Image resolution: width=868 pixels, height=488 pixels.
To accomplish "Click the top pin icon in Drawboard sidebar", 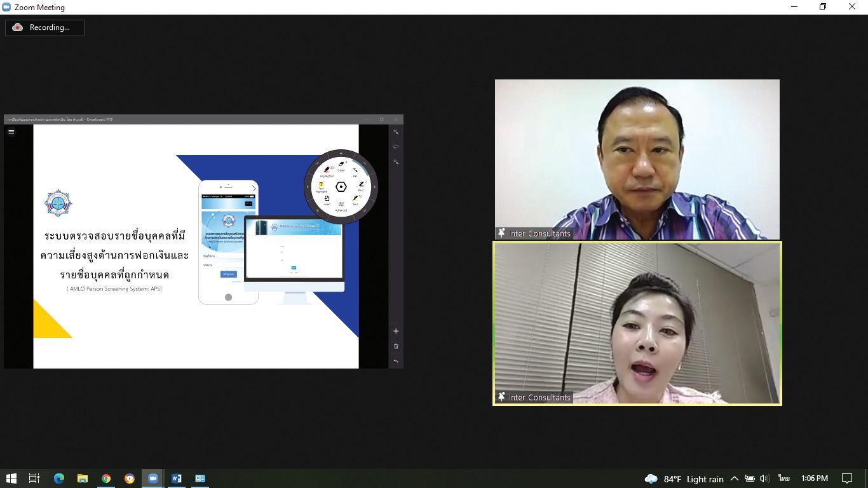I will click(x=396, y=132).
